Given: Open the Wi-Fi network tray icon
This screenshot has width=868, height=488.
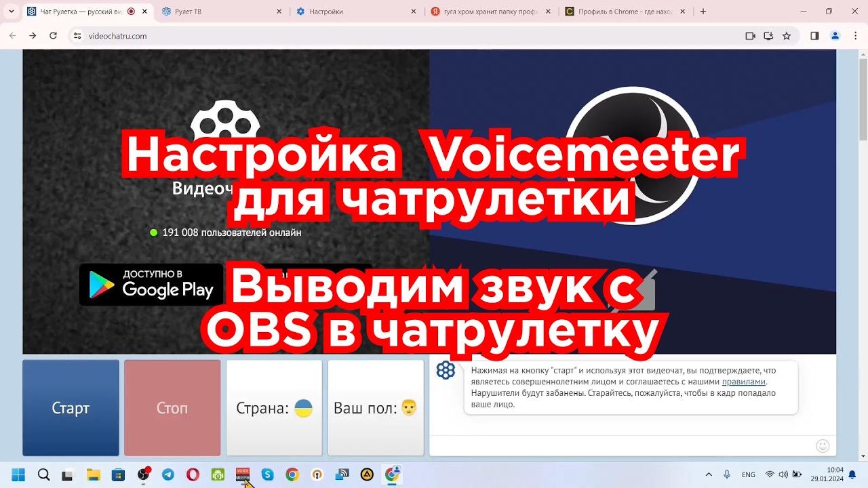Looking at the screenshot, I should coord(770,474).
